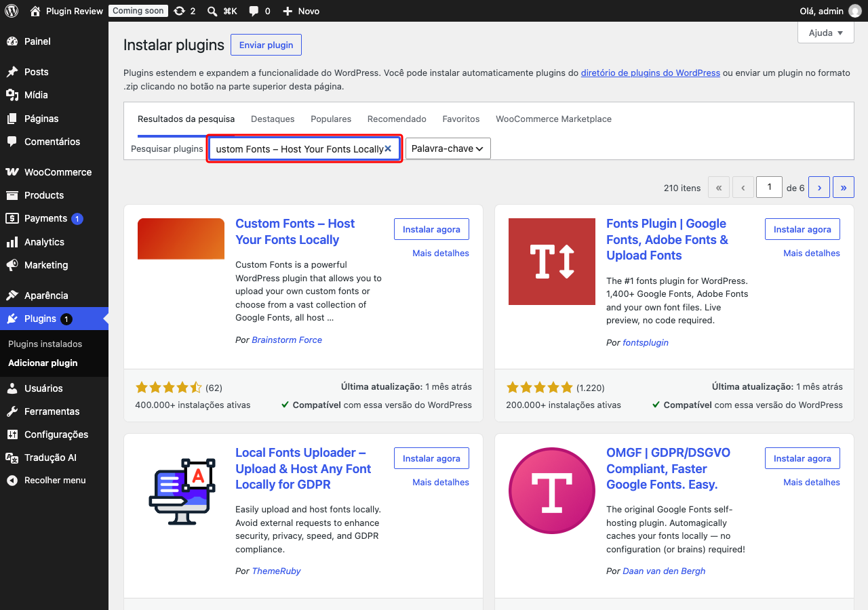Open Plugins instalados submenu
Viewport: 868px width, 610px height.
(x=45, y=344)
